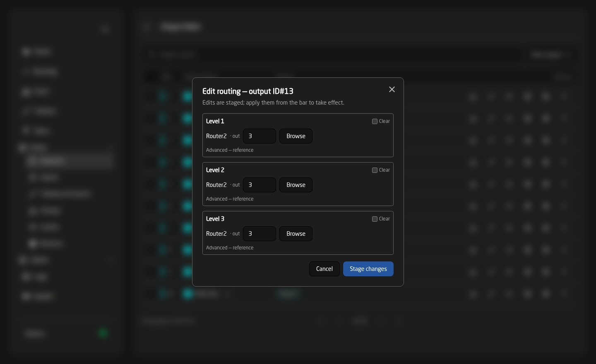Screen dimensions: 596x364
Task: Select the Router2 label in Level 3
Action: click(216, 234)
